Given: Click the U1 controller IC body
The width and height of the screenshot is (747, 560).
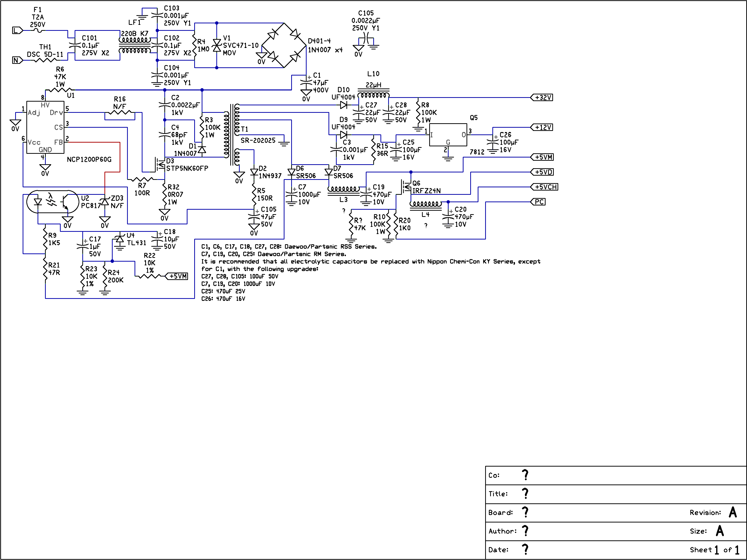Looking at the screenshot, I should tap(45, 127).
